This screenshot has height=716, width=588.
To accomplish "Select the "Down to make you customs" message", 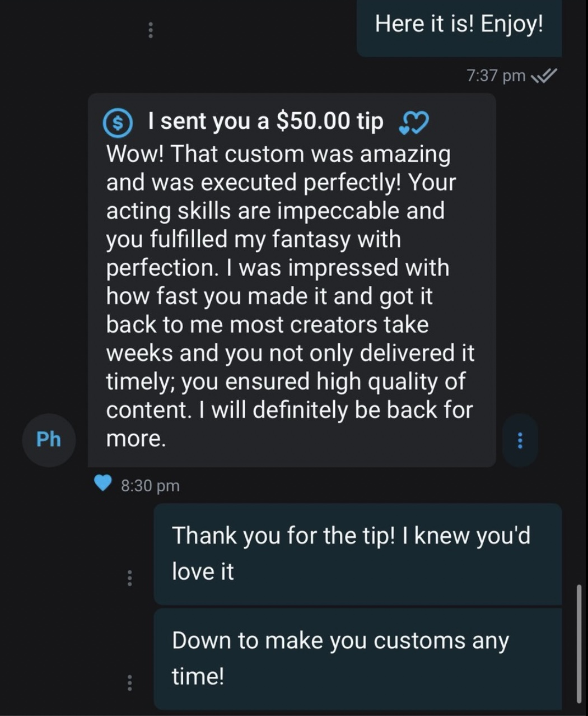I will pyautogui.click(x=357, y=658).
